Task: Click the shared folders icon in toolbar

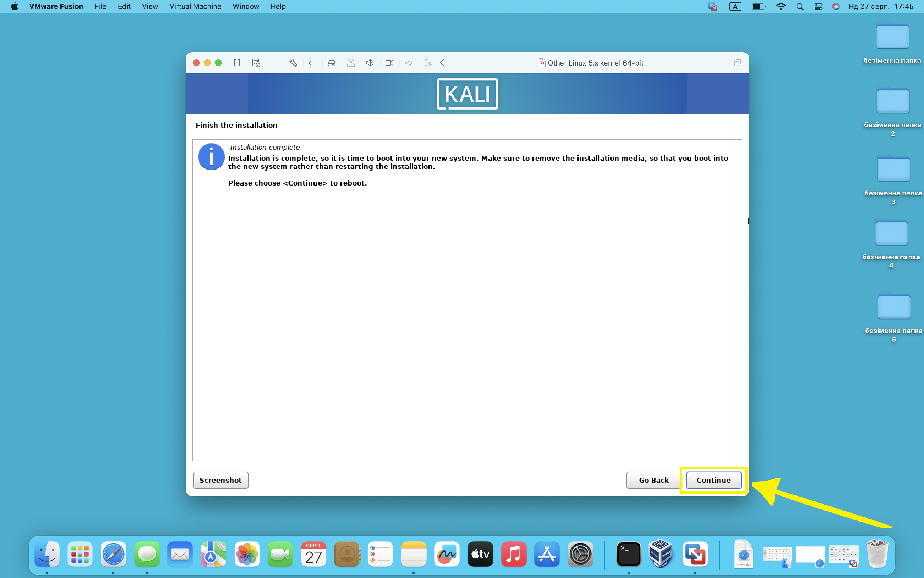Action: 428,63
